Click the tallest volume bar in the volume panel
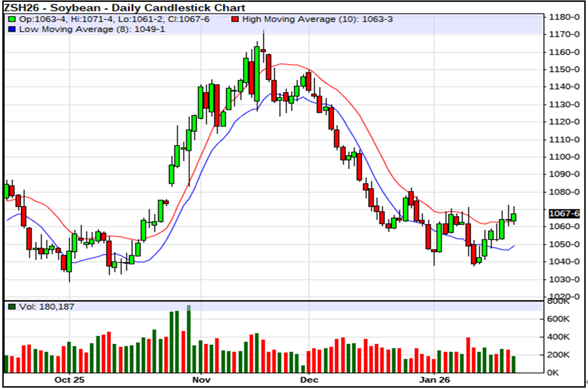The height and width of the screenshot is (389, 588). (x=189, y=340)
